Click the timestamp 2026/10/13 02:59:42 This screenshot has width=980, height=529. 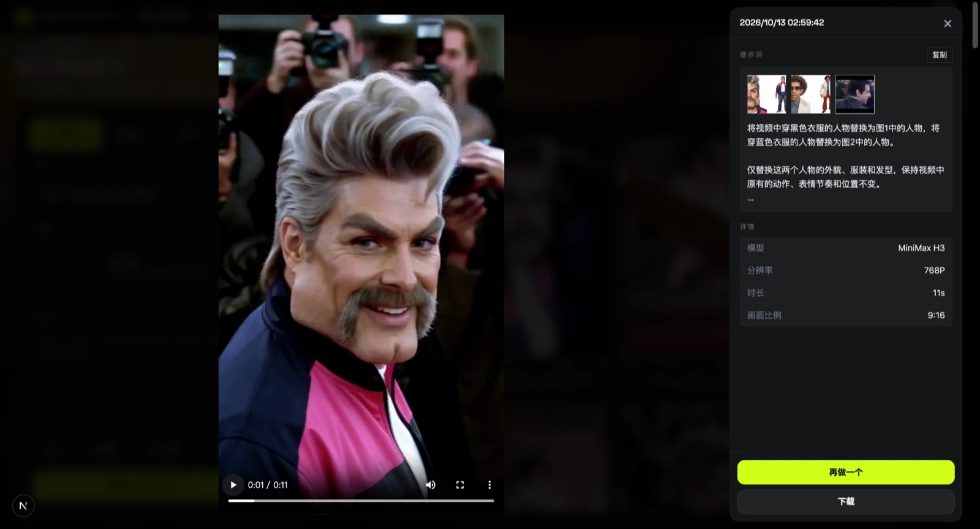coord(782,23)
